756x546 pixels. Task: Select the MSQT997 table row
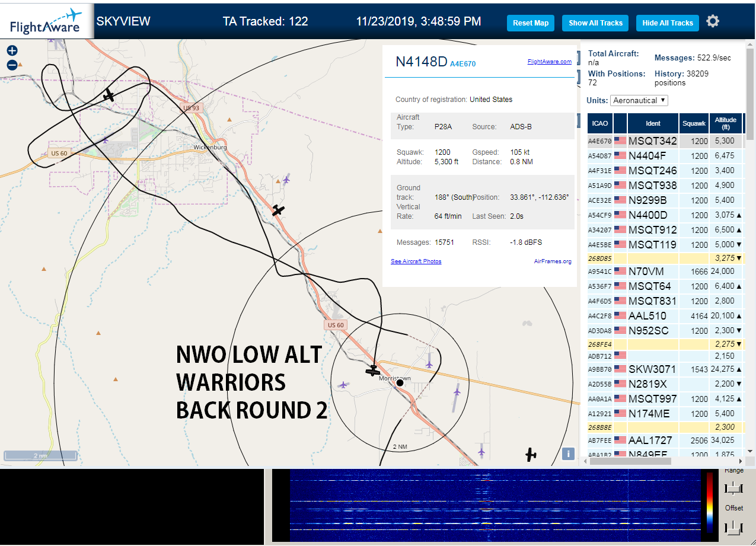665,399
